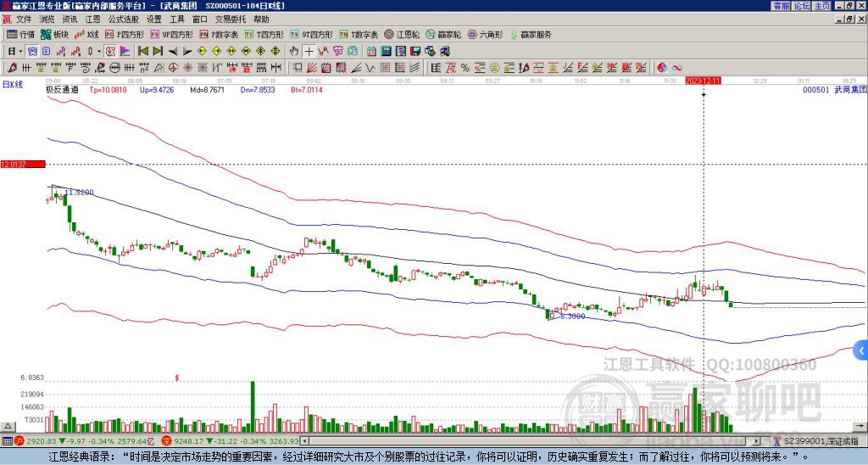Expand the candlestick style dropdown arrow

pyautogui.click(x=99, y=51)
